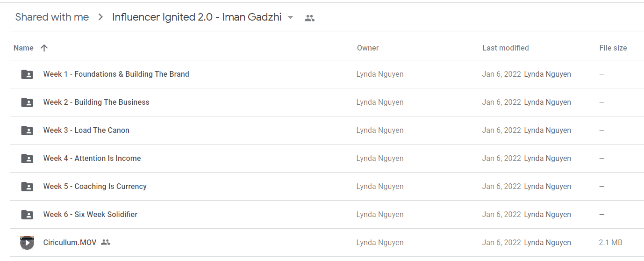Click the Week 6 shared folder icon
Viewport: 644px width, 261px height.
coord(27,214)
